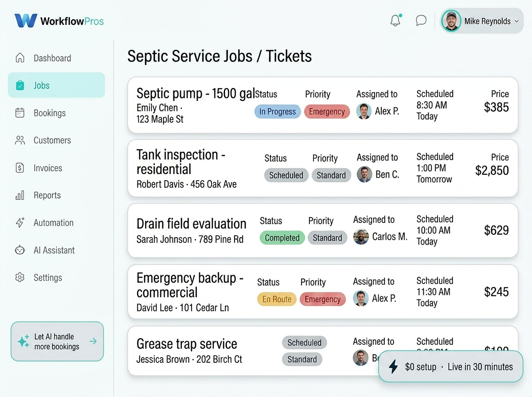Click the $0 setup promo banner
The width and height of the screenshot is (532, 397).
click(x=451, y=367)
